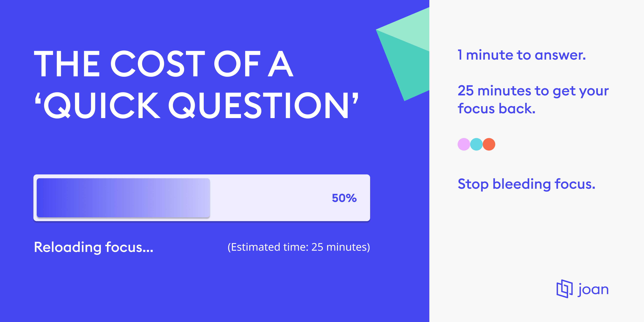Click the 'Reloading focus...' status text

coord(93,247)
